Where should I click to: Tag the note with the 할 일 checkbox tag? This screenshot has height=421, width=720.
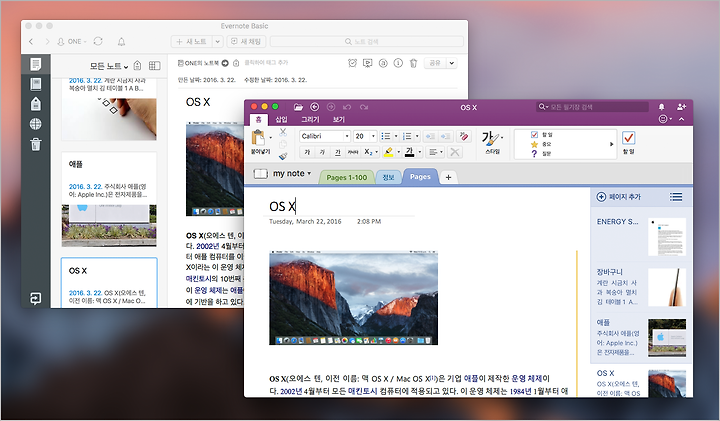point(541,135)
